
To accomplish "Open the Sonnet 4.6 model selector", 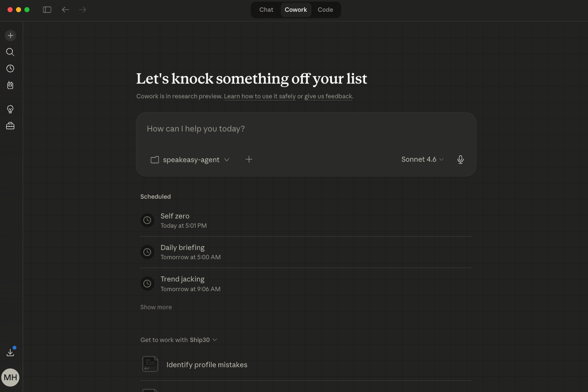I will point(422,160).
